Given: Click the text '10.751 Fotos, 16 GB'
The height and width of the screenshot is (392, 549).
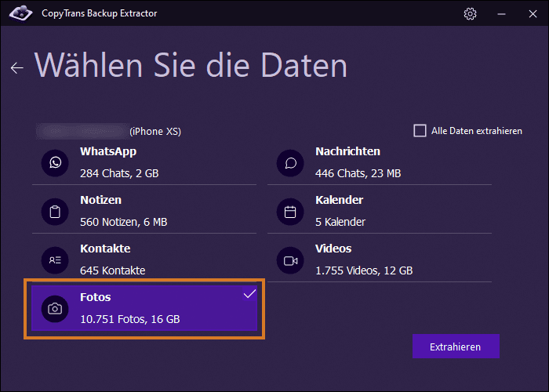Looking at the screenshot, I should coord(130,319).
